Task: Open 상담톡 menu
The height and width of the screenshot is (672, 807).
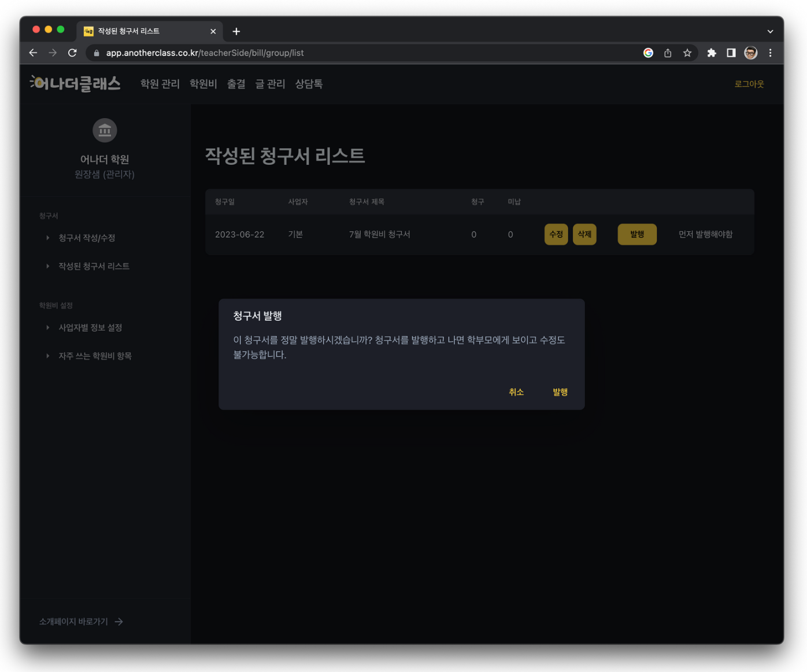Action: [309, 84]
